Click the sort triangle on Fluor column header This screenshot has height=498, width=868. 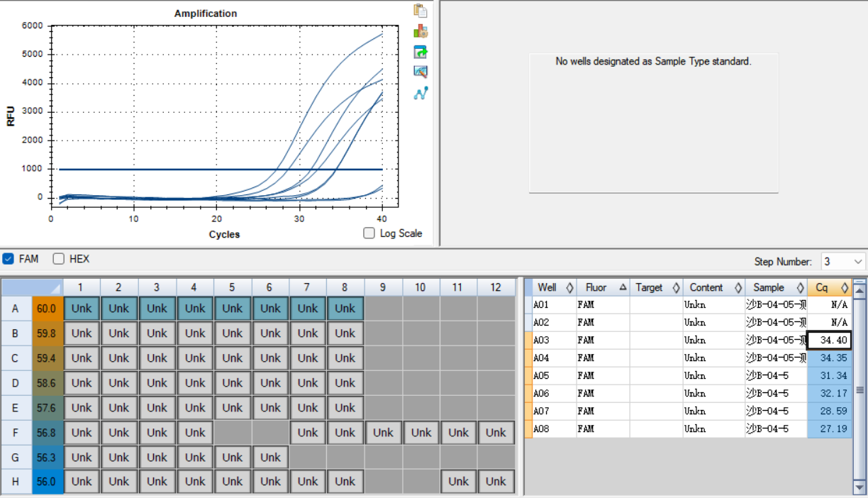623,287
